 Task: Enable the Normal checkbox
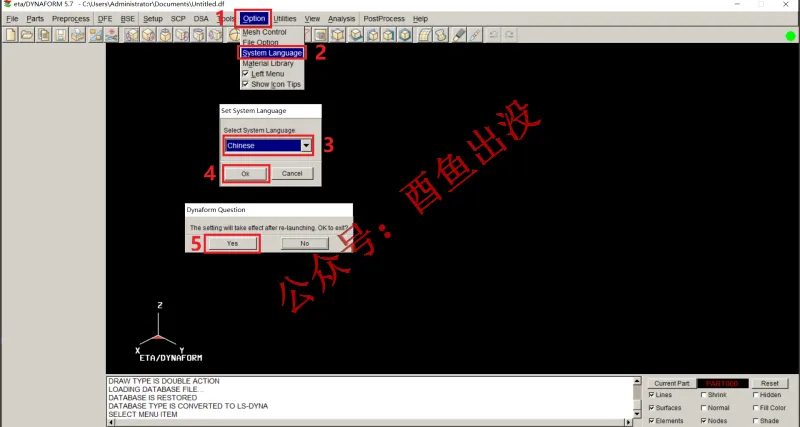click(x=704, y=408)
